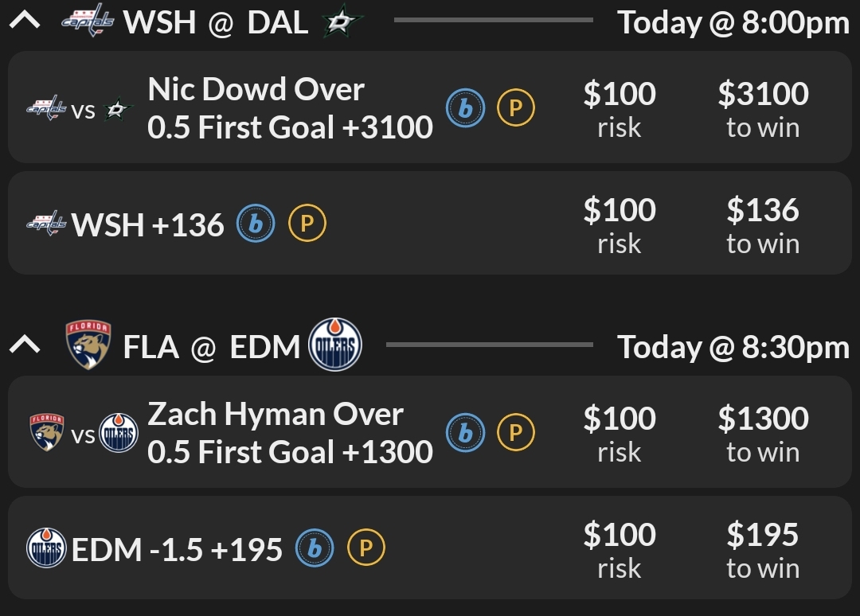The image size is (860, 616).
Task: Collapse the WSH @ DAL game section
Action: (x=25, y=21)
